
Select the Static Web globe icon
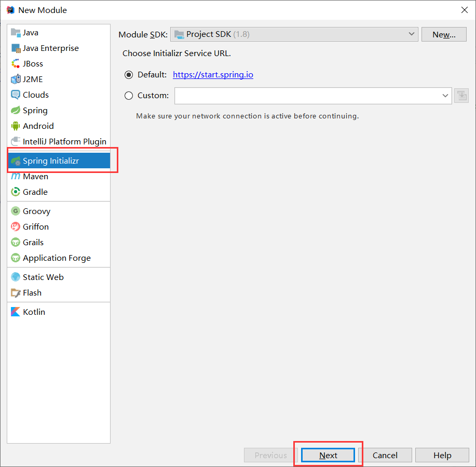(16, 277)
